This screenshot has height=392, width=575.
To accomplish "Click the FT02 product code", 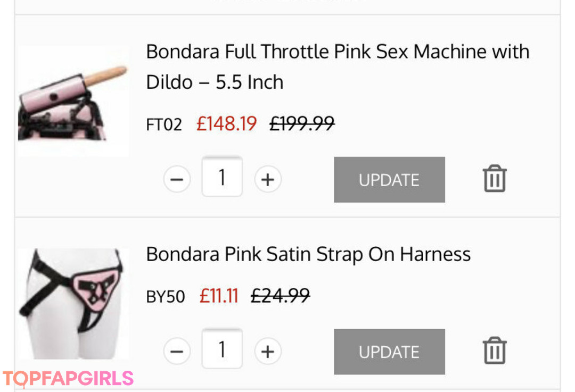I will point(164,125).
